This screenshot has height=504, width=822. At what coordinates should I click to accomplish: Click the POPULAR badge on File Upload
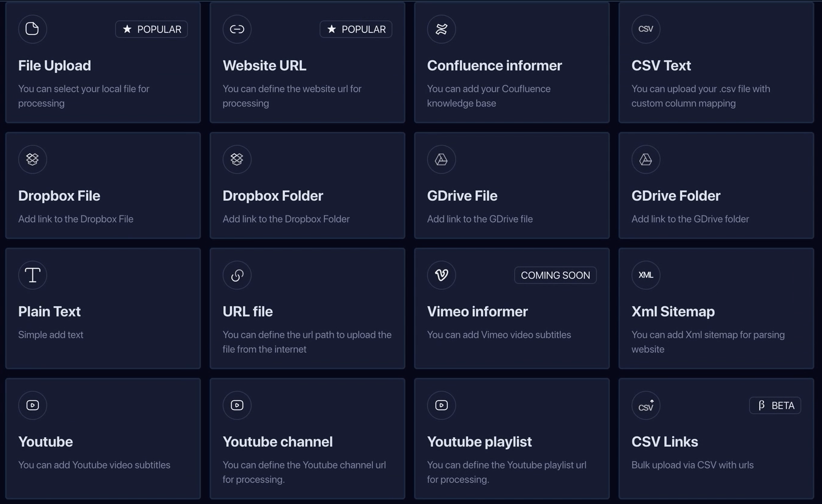point(151,29)
